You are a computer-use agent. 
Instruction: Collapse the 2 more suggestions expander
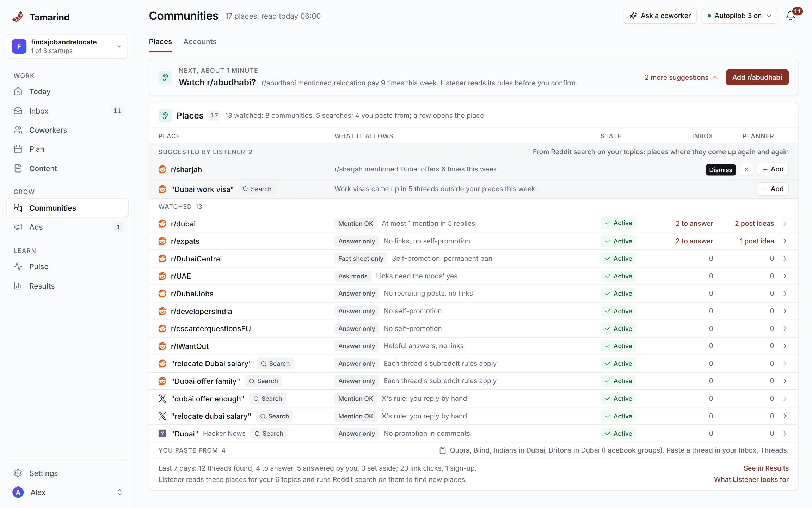681,77
